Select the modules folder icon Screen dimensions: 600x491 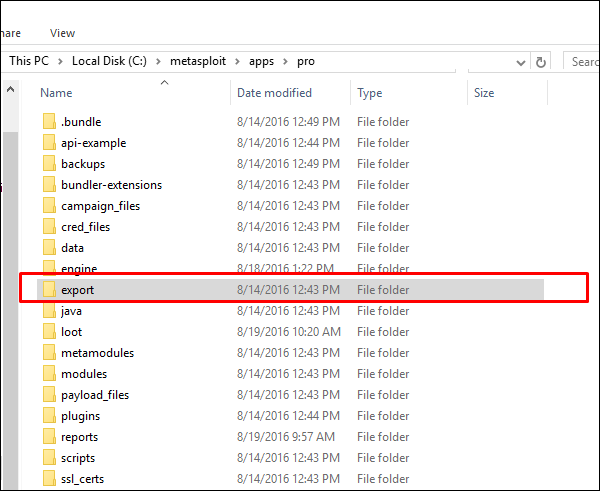pos(49,374)
